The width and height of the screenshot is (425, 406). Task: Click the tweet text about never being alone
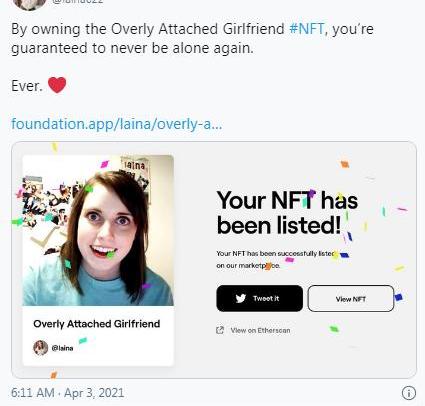[x=192, y=38]
